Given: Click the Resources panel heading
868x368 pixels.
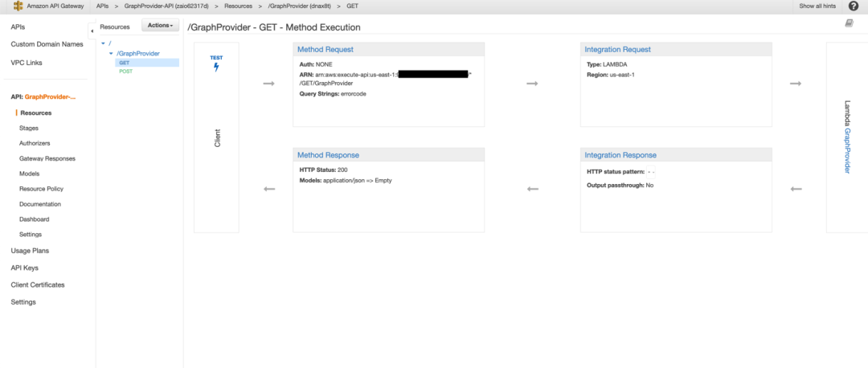Looking at the screenshot, I should [115, 27].
